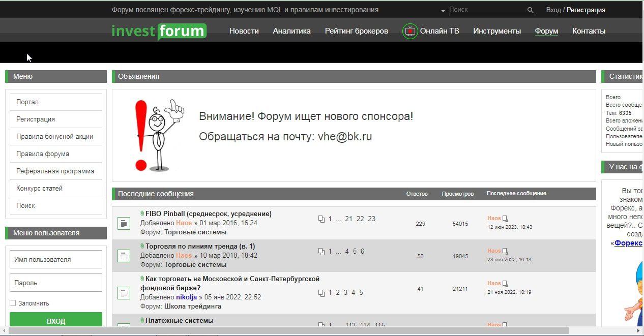The width and height of the screenshot is (644, 336).
Task: Click the invest forum logo
Action: [159, 31]
